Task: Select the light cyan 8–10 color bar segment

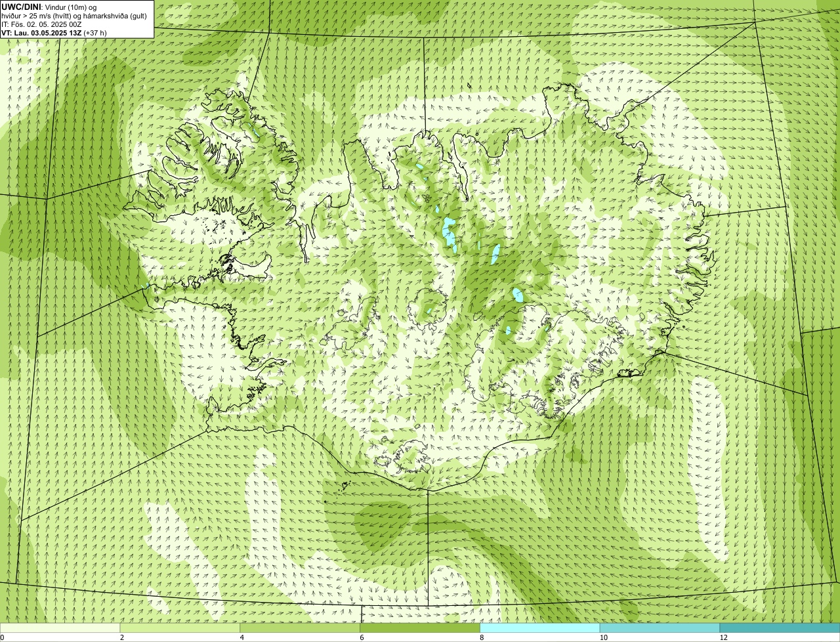Action: [540, 628]
